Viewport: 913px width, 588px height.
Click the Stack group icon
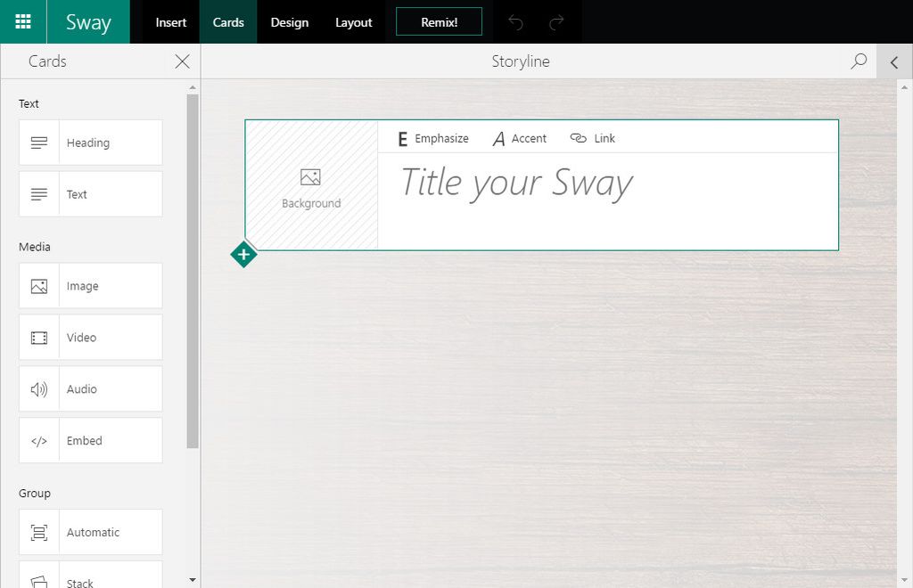[39, 581]
